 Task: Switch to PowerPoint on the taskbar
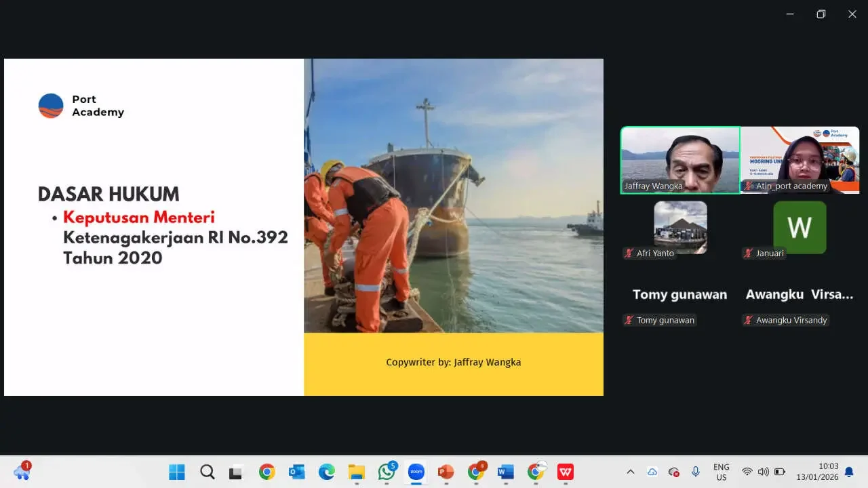tap(446, 472)
